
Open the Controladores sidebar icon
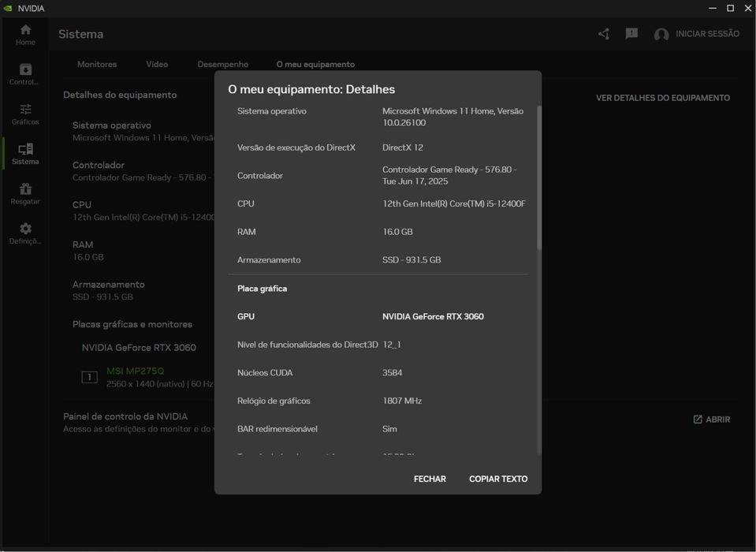coord(25,69)
